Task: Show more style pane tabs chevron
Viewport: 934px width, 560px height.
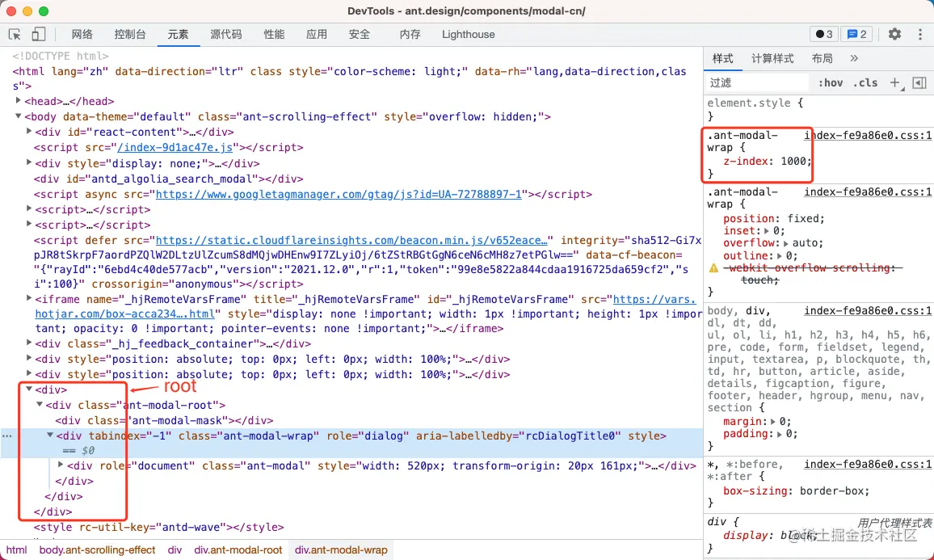Action: pyautogui.click(x=853, y=58)
